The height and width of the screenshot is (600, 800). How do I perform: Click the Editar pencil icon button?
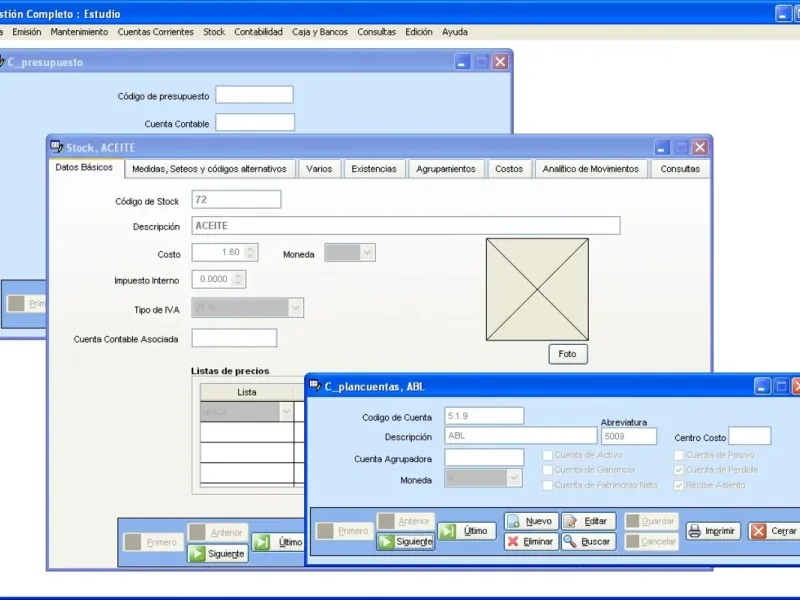point(571,521)
